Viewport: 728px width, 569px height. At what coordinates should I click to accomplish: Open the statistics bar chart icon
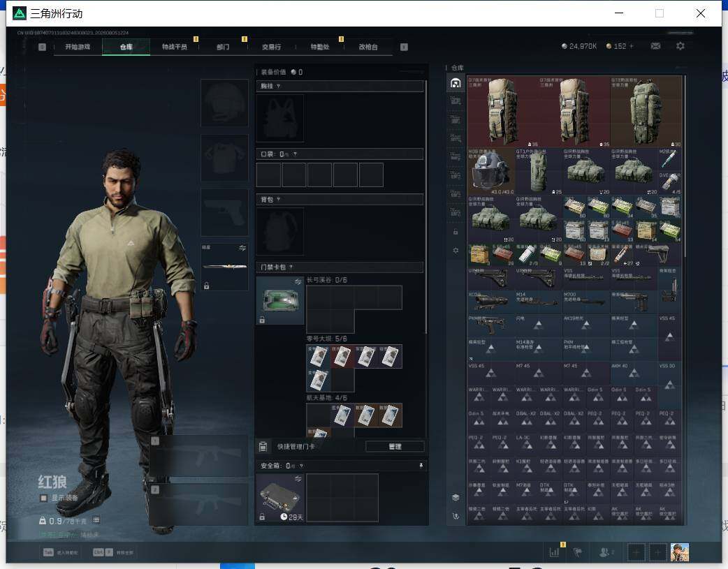pyautogui.click(x=554, y=552)
